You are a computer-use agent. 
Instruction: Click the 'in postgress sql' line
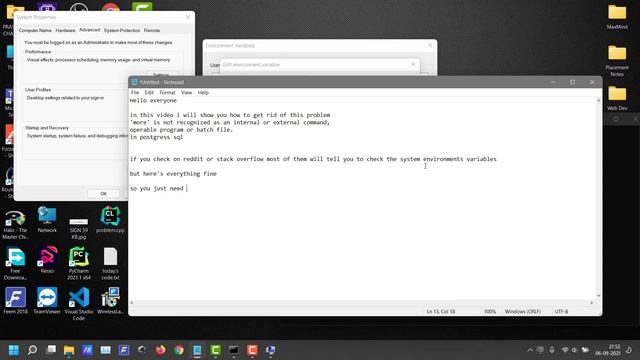[x=156, y=137]
